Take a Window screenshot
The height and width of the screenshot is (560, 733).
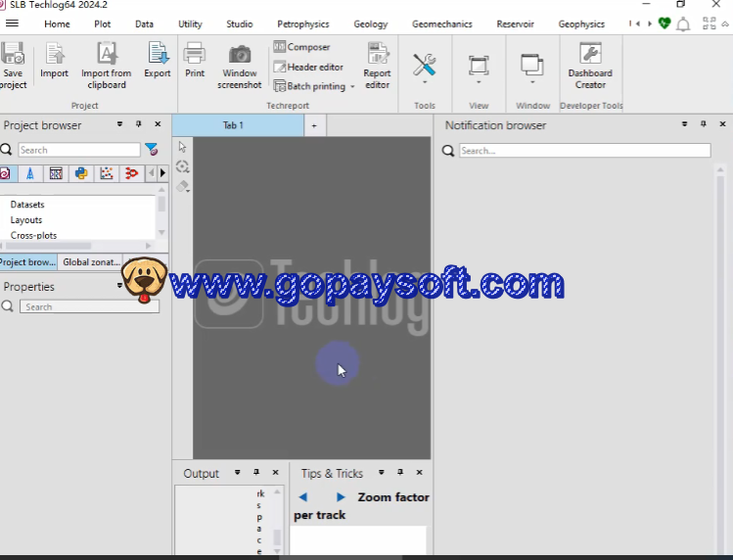click(240, 65)
